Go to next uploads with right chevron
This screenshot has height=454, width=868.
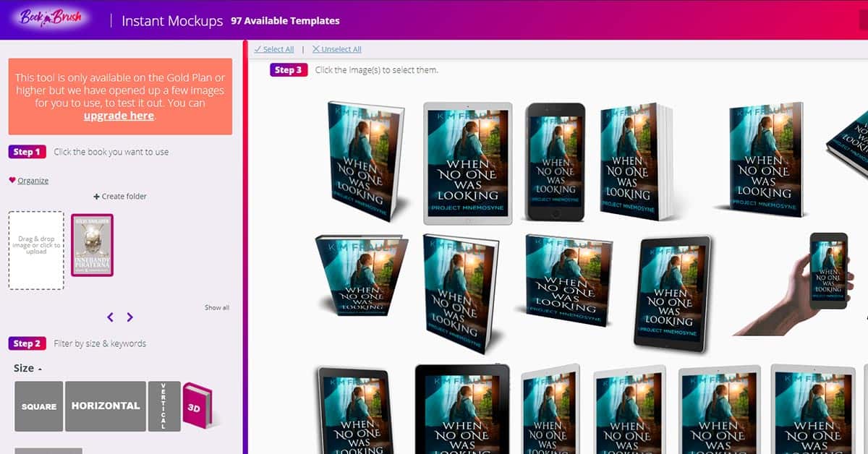click(x=129, y=317)
